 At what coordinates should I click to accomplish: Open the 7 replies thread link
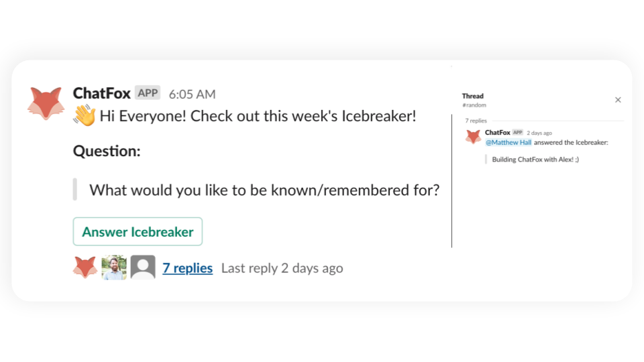(188, 268)
